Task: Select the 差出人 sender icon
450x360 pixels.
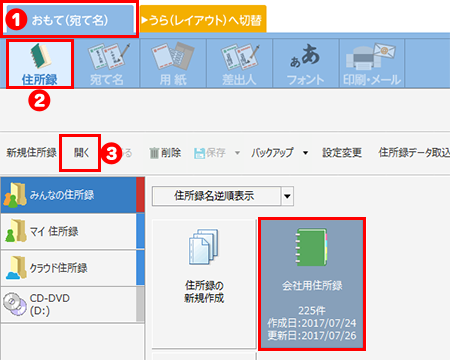Action: coord(239,64)
